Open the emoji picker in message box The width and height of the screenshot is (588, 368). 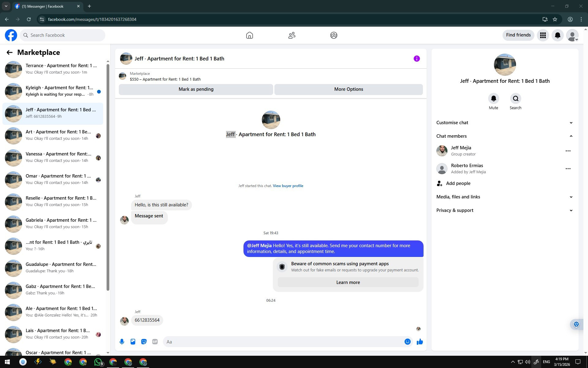click(x=408, y=342)
